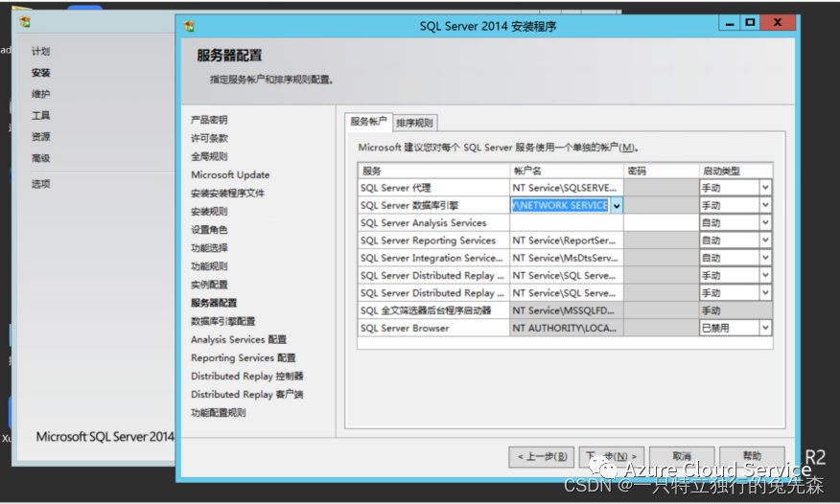Switch to the 排序规则 tab

(x=414, y=123)
